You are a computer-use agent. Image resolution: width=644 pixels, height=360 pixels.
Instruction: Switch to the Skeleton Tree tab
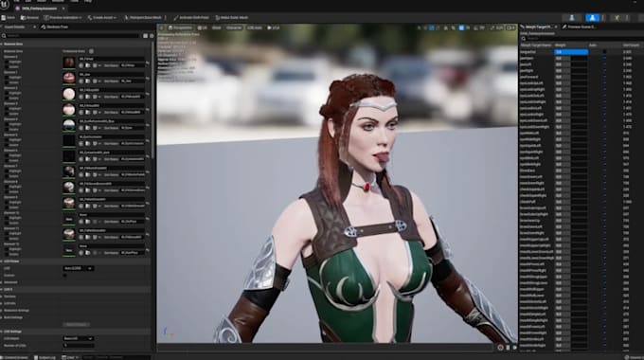[x=54, y=27]
